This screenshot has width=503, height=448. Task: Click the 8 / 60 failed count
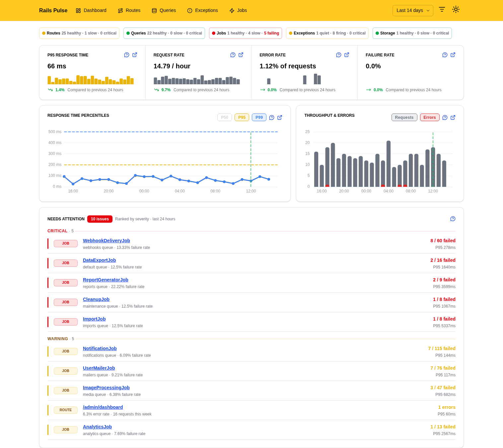[443, 241]
